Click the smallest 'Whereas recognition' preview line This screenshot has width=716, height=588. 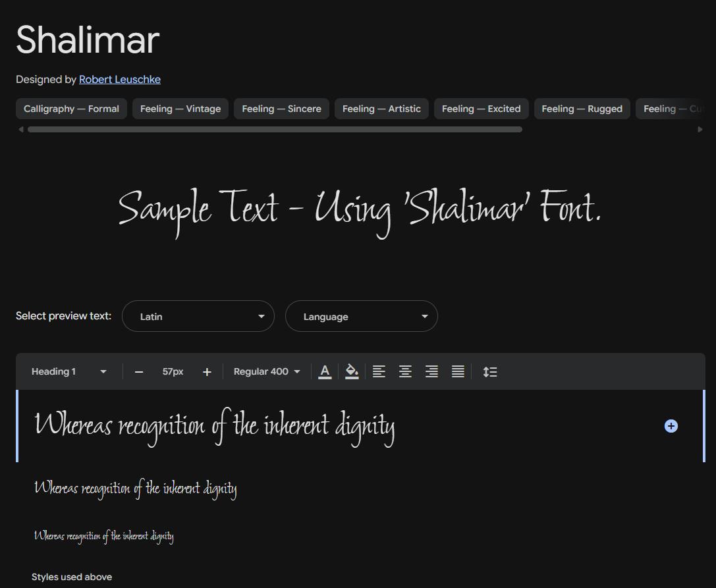(x=103, y=535)
